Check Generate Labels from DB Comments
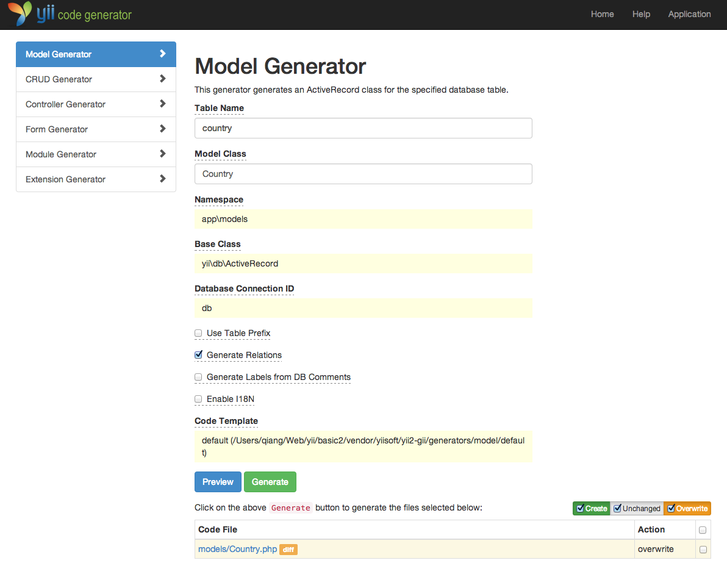The width and height of the screenshot is (727, 588). coord(198,377)
